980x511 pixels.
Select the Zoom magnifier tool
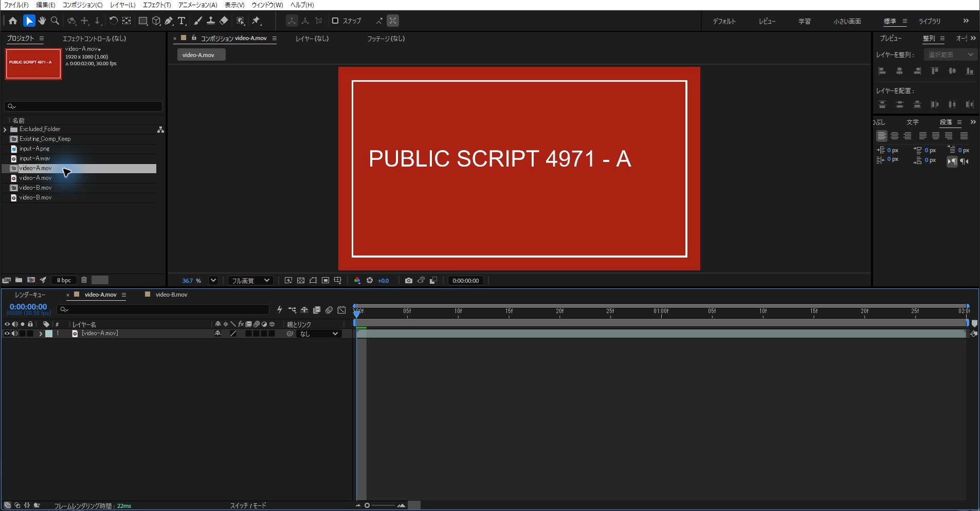coord(55,21)
